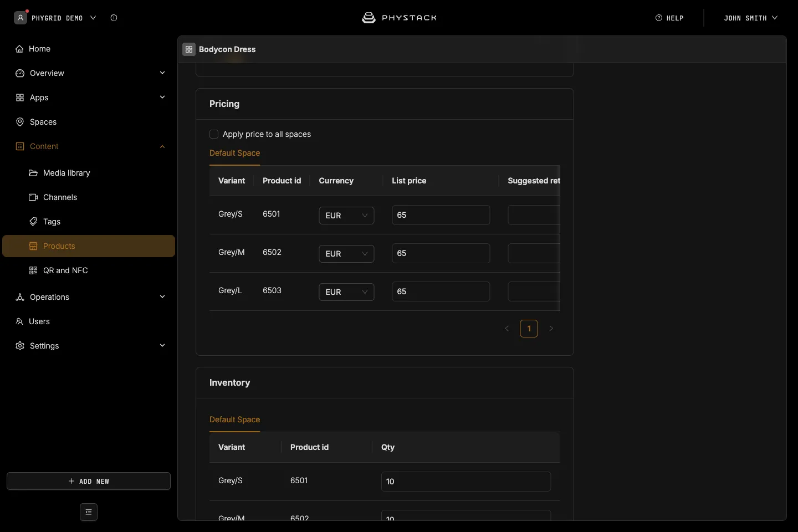Expand the Apps menu chevron
The width and height of the screenshot is (798, 532).
click(162, 98)
